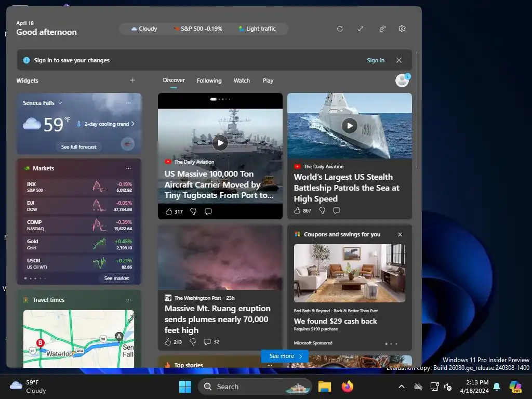The height and width of the screenshot is (399, 532).
Task: Like the Aircraft Carrier video
Action: coord(169,212)
